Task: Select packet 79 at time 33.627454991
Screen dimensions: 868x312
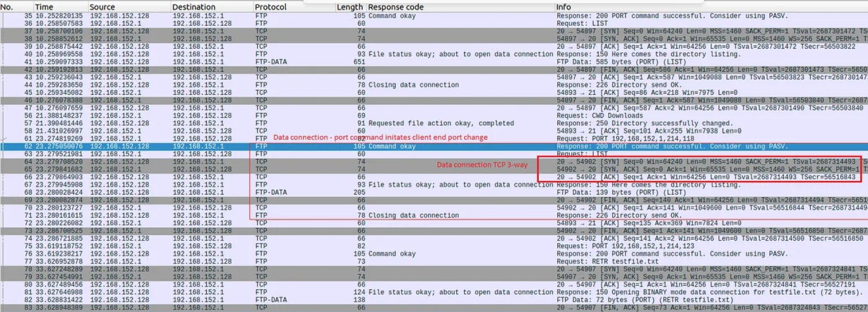Action: coord(434,277)
